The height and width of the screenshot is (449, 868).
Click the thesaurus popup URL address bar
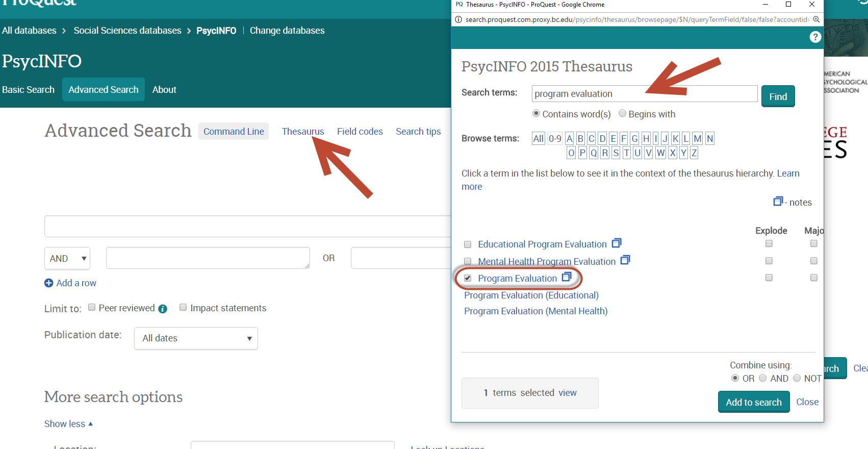pyautogui.click(x=636, y=19)
